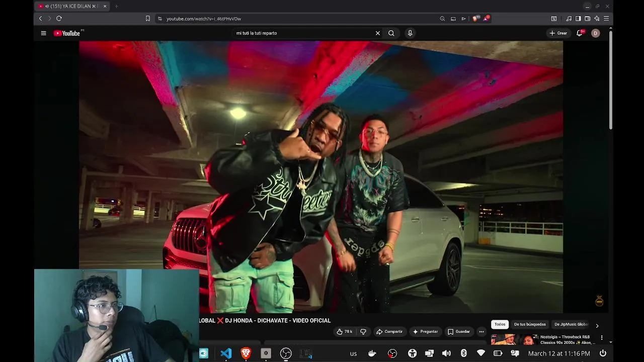Viewport: 644px width, 362px height.
Task: Open the Brave Wallet icon
Action: pyautogui.click(x=587, y=19)
